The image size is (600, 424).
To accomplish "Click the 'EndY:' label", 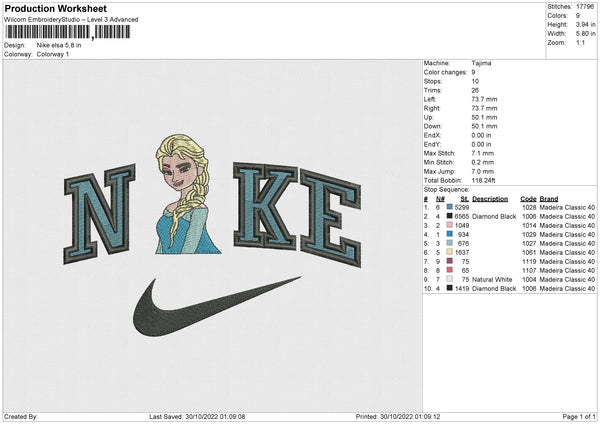I will [x=432, y=144].
